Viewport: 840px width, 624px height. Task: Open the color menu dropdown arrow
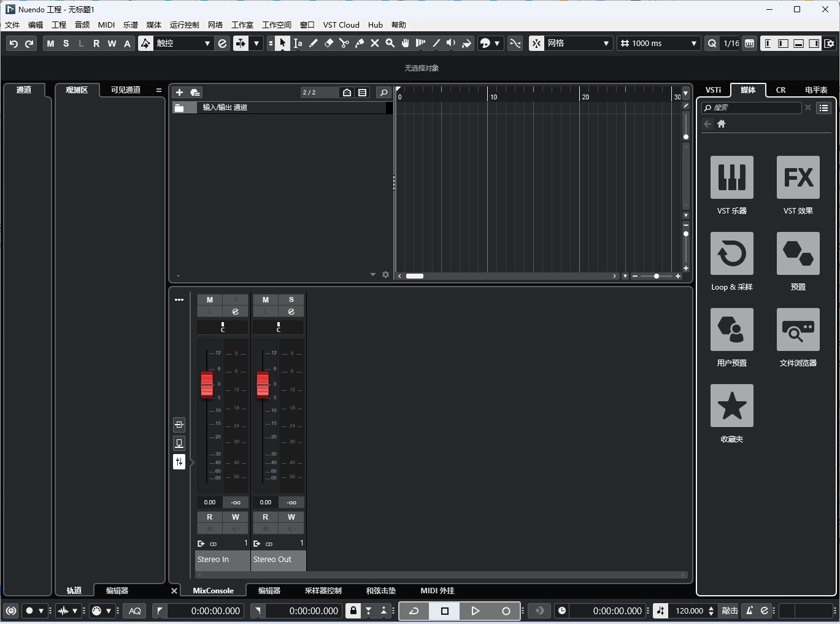(x=497, y=43)
